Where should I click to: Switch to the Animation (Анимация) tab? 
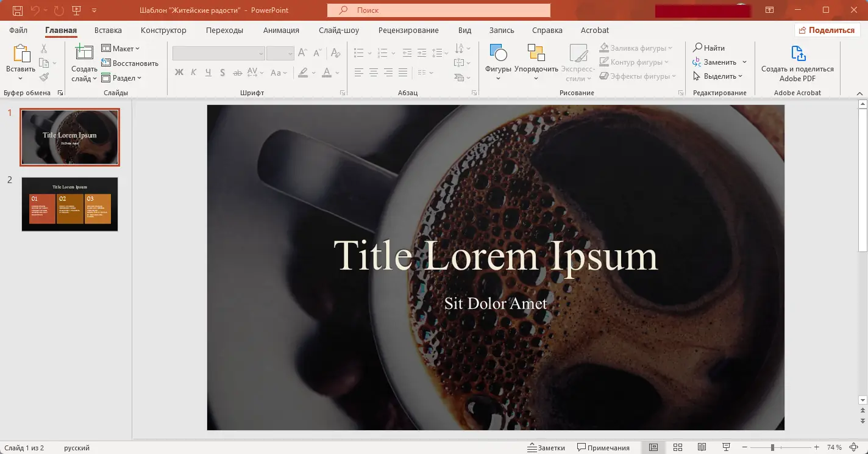point(281,30)
